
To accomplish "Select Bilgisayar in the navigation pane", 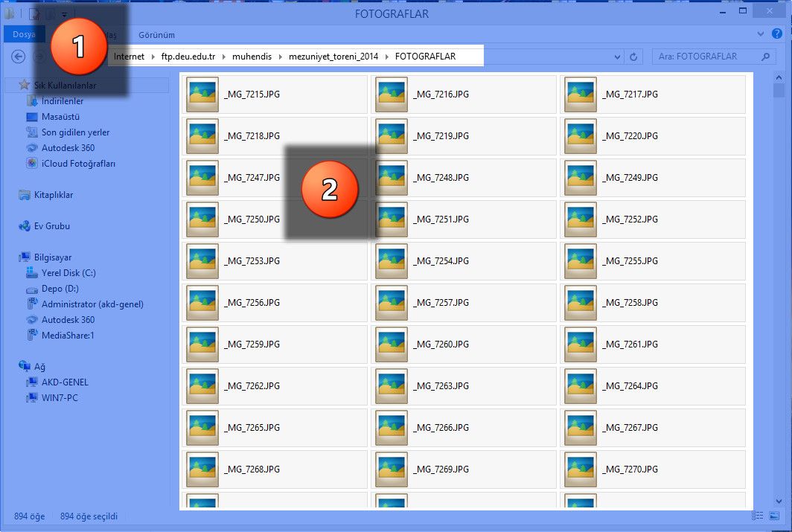I will pos(53,257).
